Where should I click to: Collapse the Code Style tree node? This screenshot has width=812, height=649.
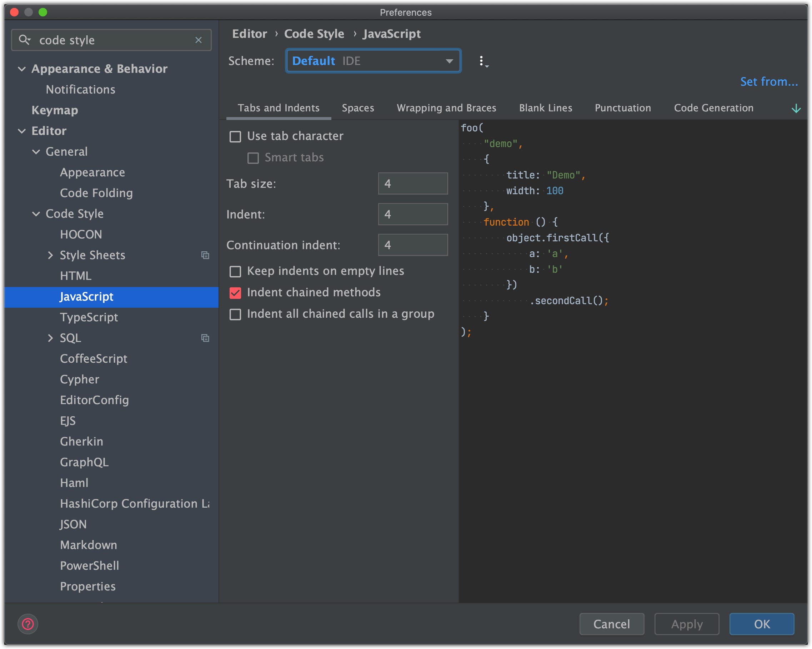(x=36, y=214)
